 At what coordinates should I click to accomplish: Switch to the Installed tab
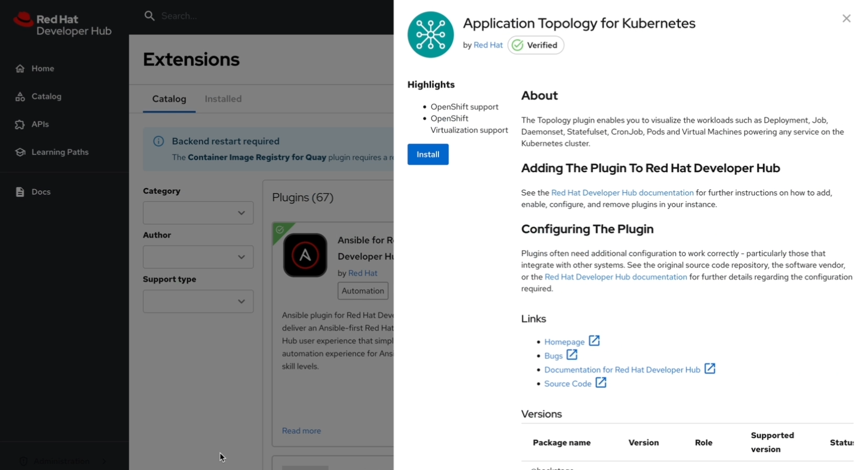click(x=223, y=99)
